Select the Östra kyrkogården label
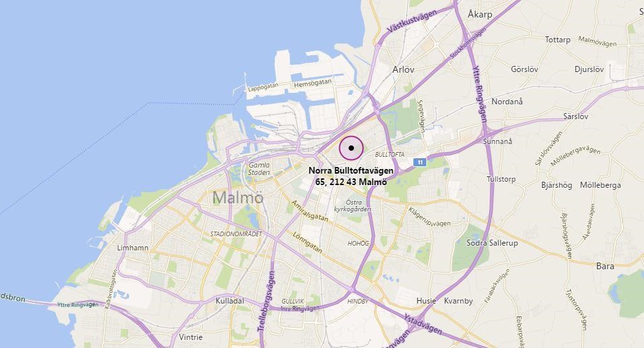 point(353,206)
